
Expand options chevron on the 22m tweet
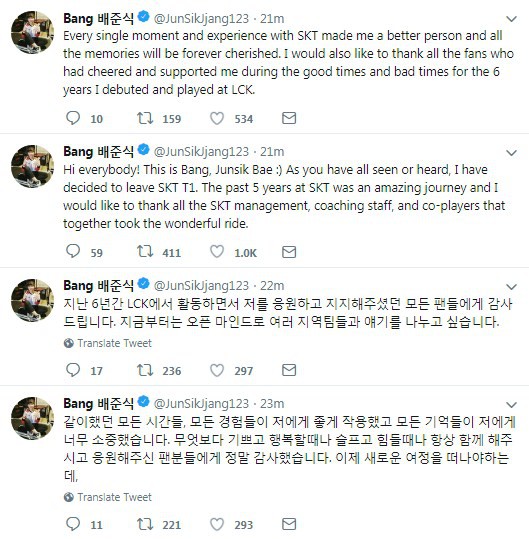(511, 286)
